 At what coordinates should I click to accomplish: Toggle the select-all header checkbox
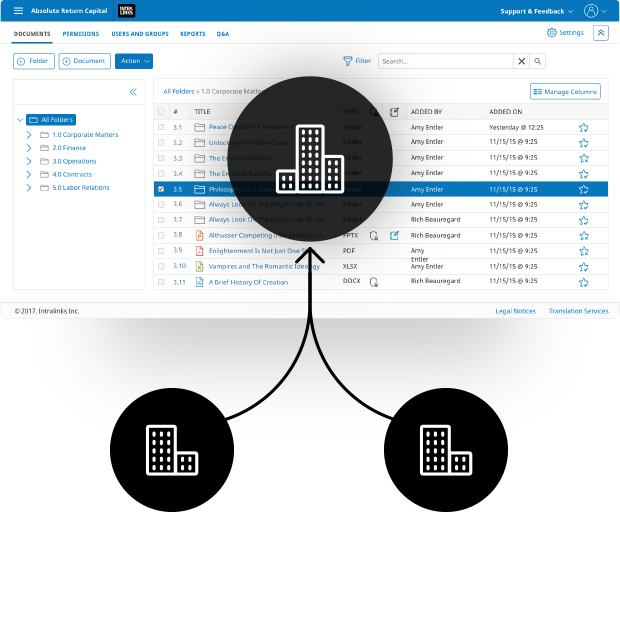pos(161,112)
